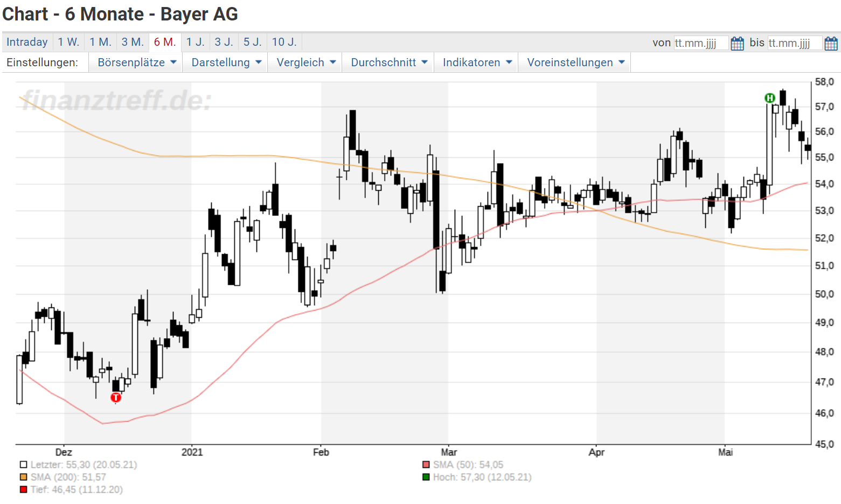This screenshot has height=504, width=841.
Task: Click the green Hoch legend swatch
Action: (x=426, y=477)
